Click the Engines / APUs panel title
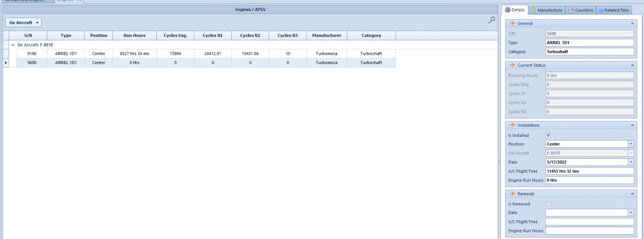Screen dimensions: 644x239 pyautogui.click(x=250, y=10)
